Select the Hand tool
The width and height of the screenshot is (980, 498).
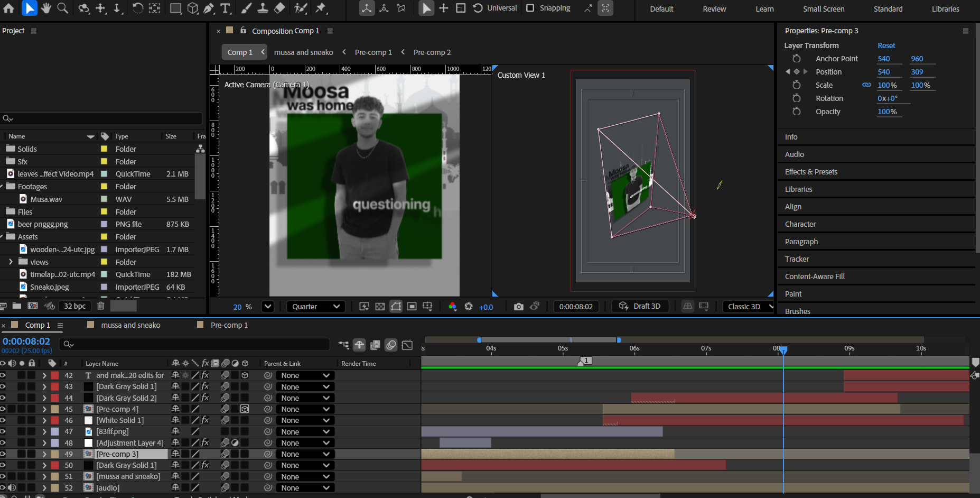click(46, 8)
